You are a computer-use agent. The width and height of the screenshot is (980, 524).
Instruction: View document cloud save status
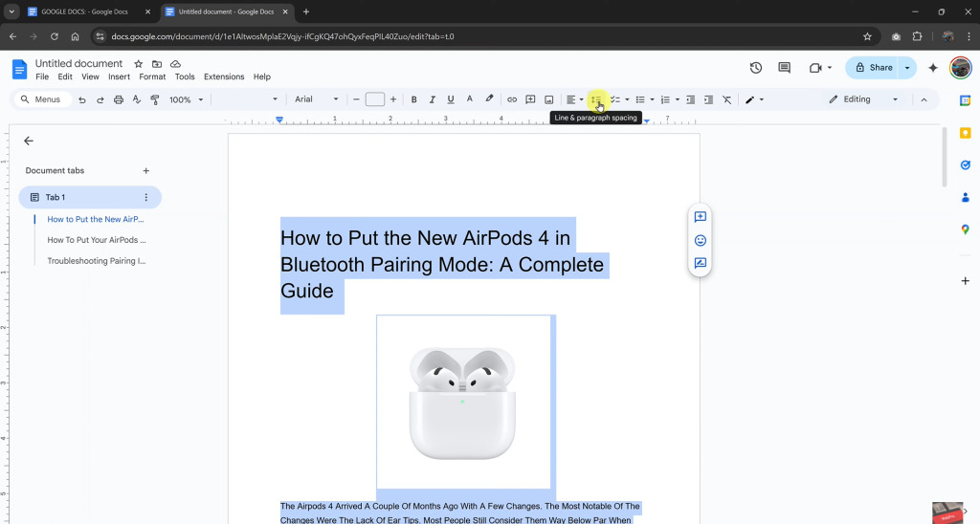pyautogui.click(x=176, y=64)
